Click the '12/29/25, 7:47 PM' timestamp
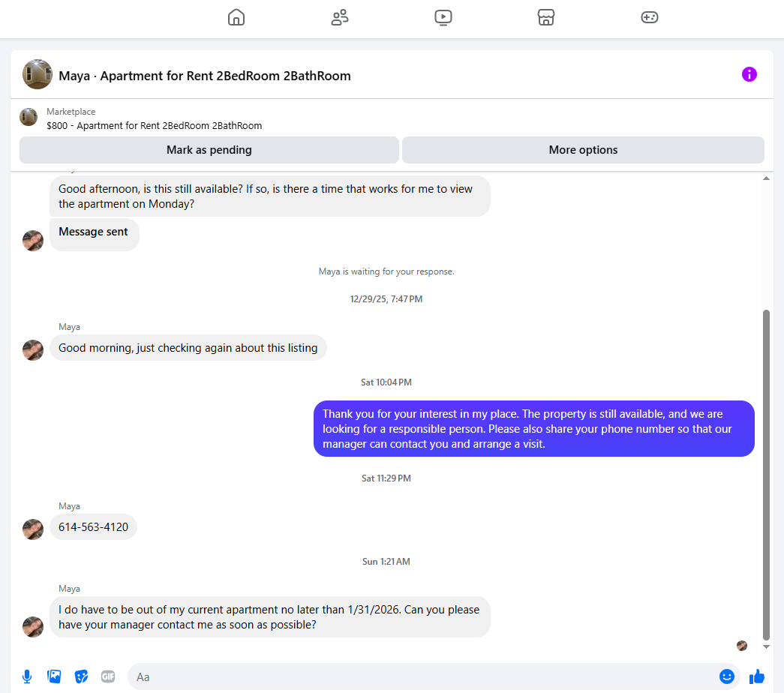Screen dimensions: 784x693 pyautogui.click(x=386, y=299)
